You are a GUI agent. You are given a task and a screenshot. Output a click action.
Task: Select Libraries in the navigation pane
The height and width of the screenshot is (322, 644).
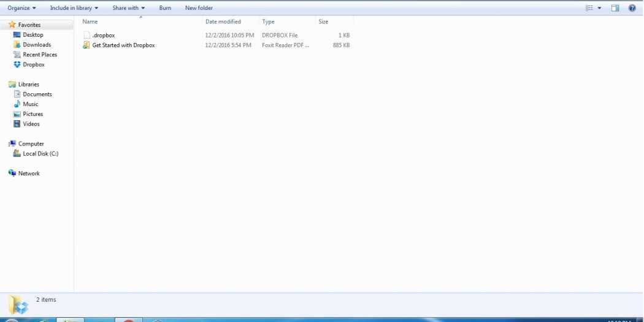(24, 84)
